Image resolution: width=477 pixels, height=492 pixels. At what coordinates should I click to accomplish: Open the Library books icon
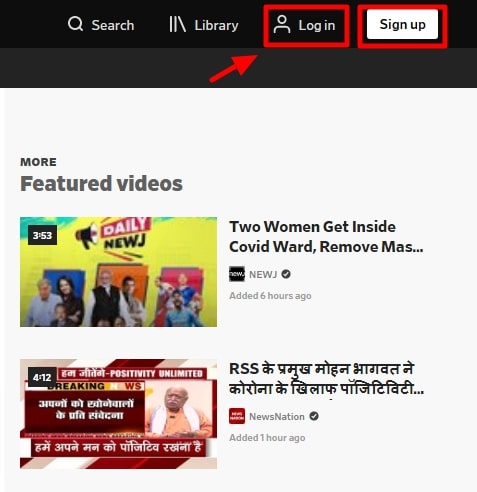click(177, 24)
